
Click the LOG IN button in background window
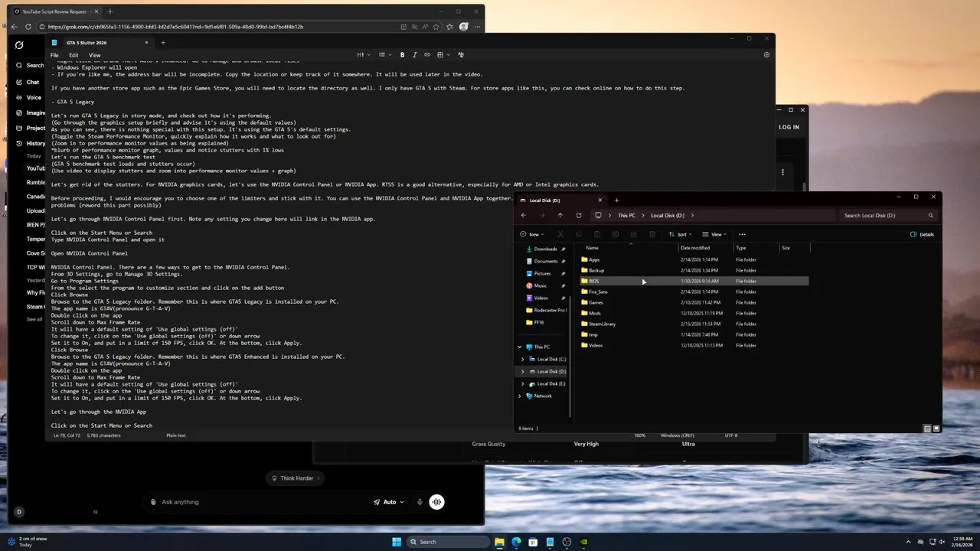point(789,127)
